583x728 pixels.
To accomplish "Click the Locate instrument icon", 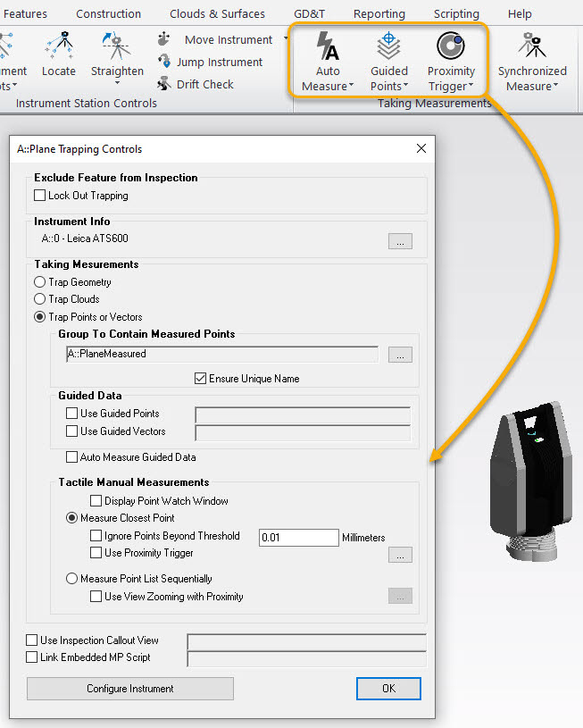I will point(59,46).
